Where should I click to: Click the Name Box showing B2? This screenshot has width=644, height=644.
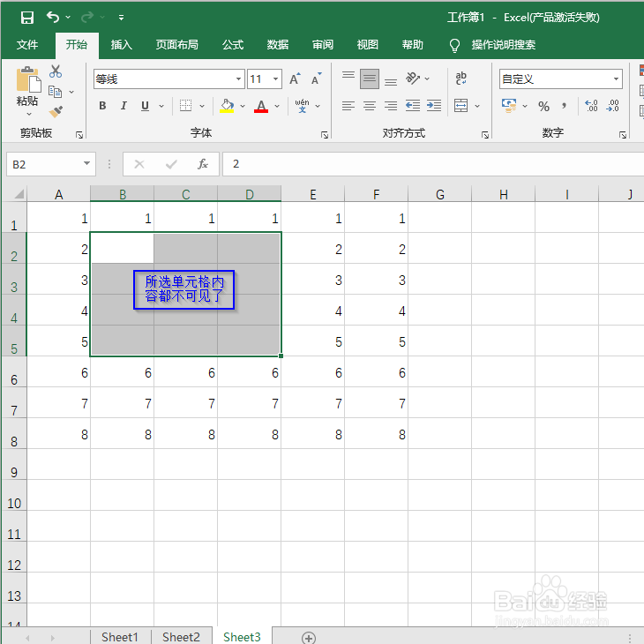pos(51,164)
